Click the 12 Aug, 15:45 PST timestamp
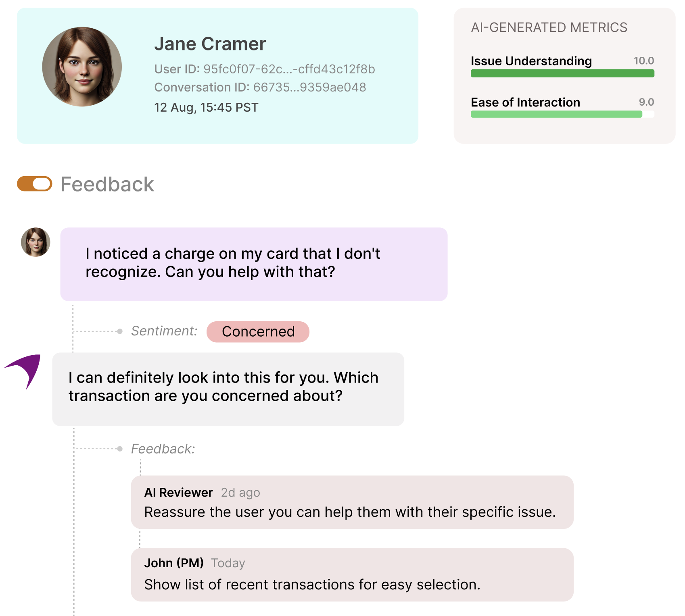The image size is (685, 616). [206, 108]
